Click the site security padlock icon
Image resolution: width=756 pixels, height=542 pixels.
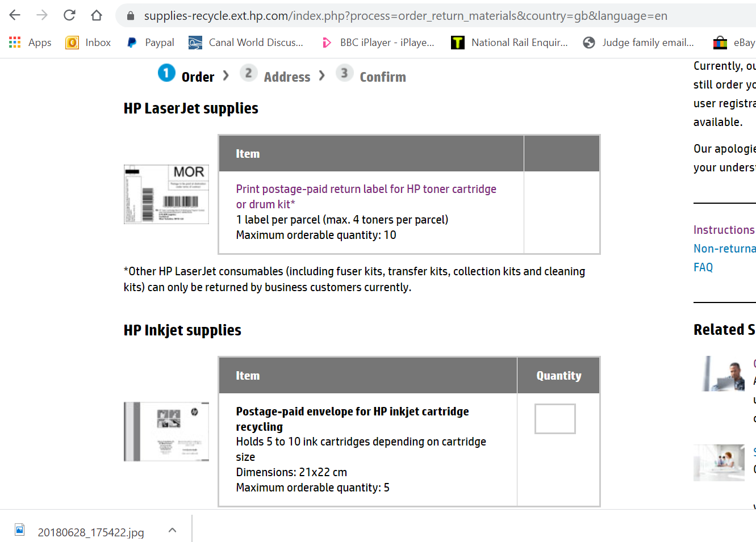coord(131,16)
